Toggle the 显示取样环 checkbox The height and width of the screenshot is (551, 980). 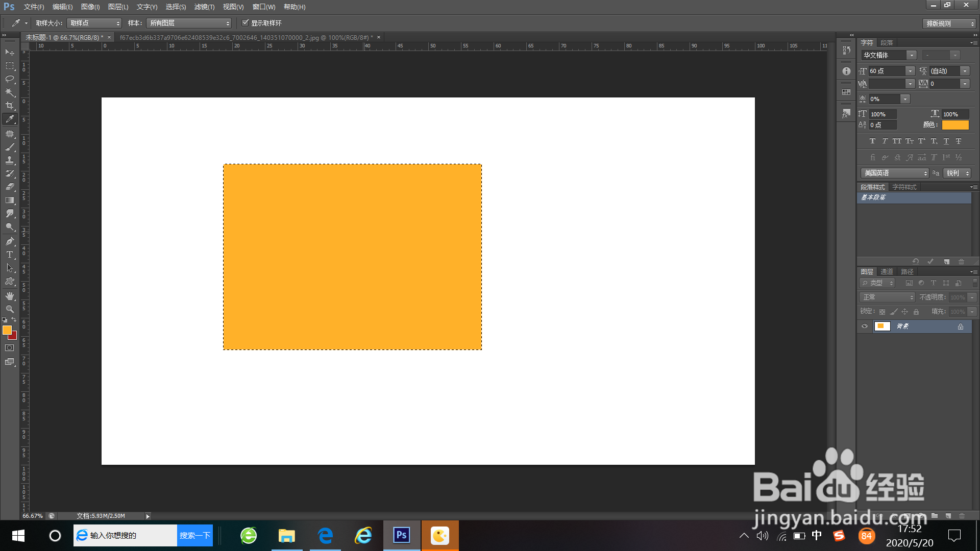pyautogui.click(x=246, y=23)
